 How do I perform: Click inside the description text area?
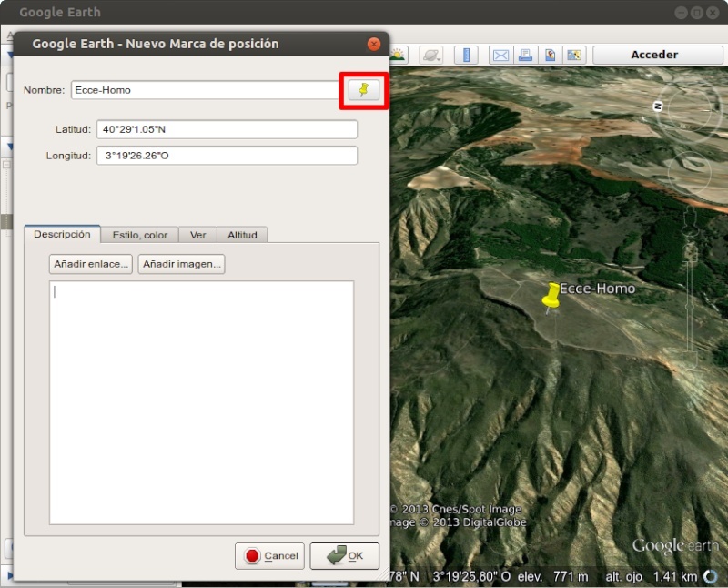click(x=201, y=402)
